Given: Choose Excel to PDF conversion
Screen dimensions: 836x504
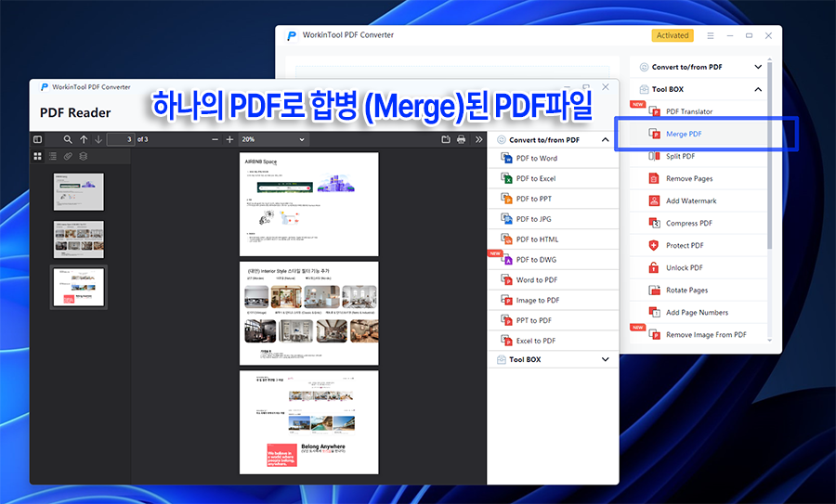Looking at the screenshot, I should 554,341.
